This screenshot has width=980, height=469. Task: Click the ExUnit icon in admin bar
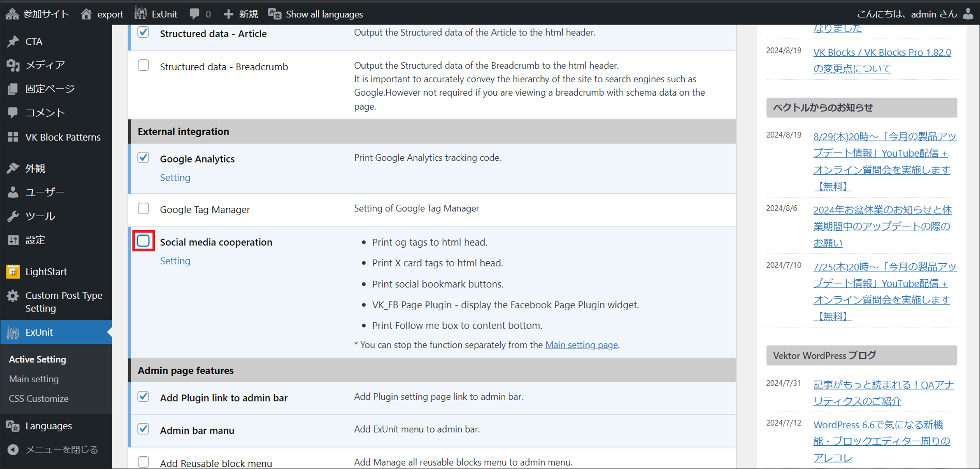click(x=140, y=14)
